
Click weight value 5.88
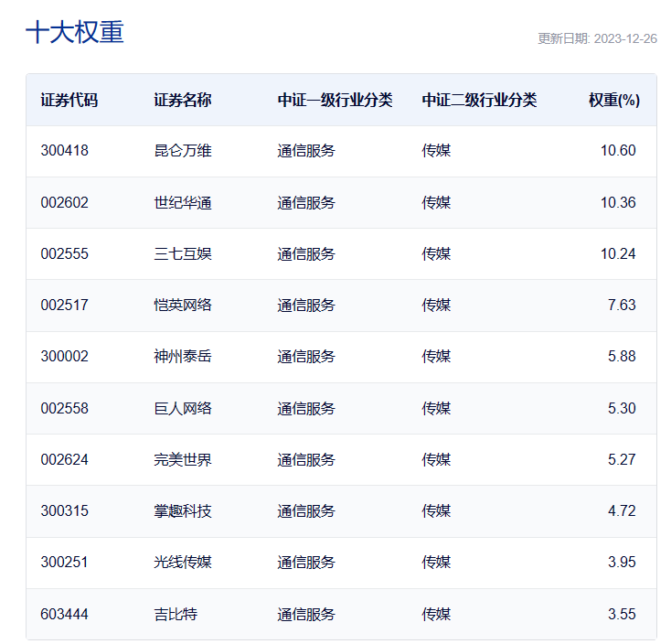click(x=622, y=356)
